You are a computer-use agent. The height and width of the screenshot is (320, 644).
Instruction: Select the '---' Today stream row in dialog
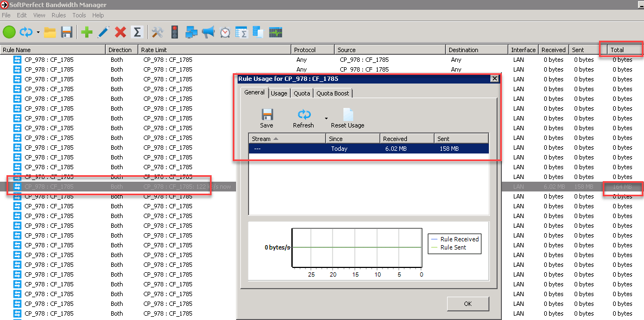tap(369, 149)
